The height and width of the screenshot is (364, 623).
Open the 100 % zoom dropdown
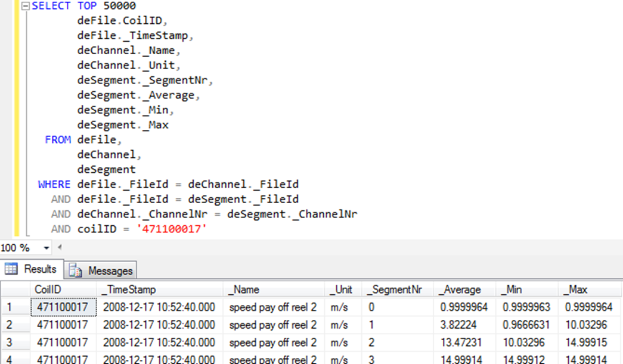[x=47, y=248]
